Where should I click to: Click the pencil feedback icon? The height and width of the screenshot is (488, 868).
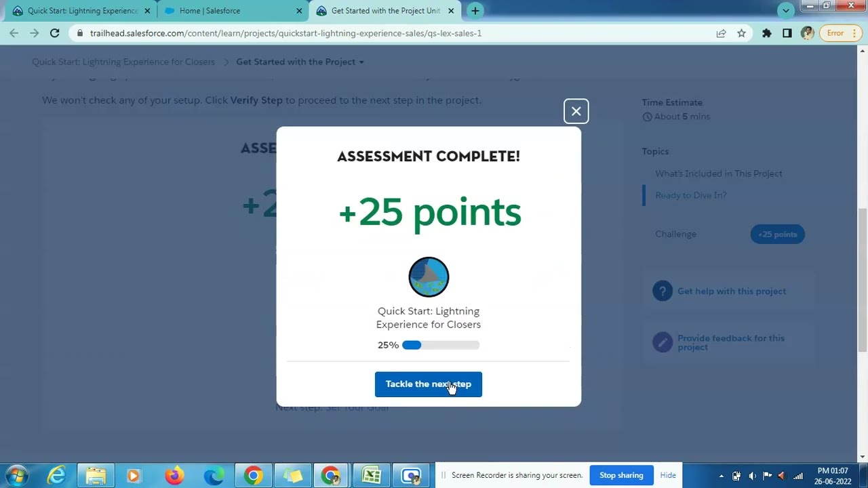click(662, 342)
